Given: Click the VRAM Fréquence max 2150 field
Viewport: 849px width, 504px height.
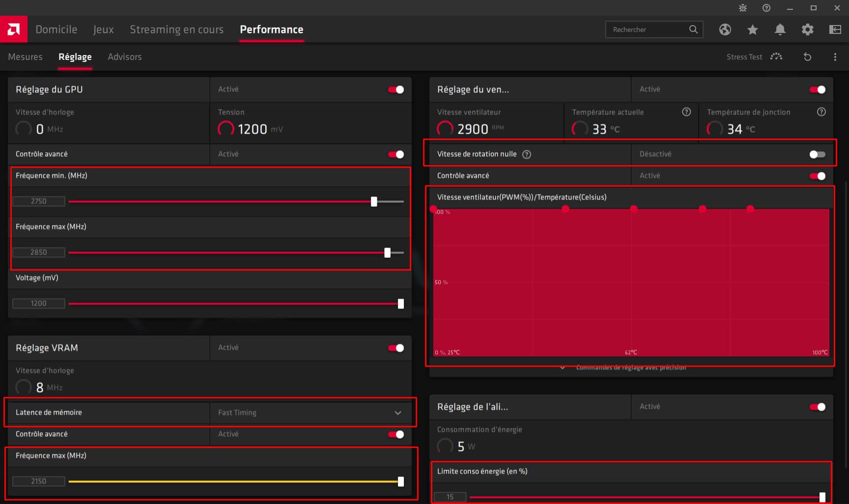Looking at the screenshot, I should (39, 481).
